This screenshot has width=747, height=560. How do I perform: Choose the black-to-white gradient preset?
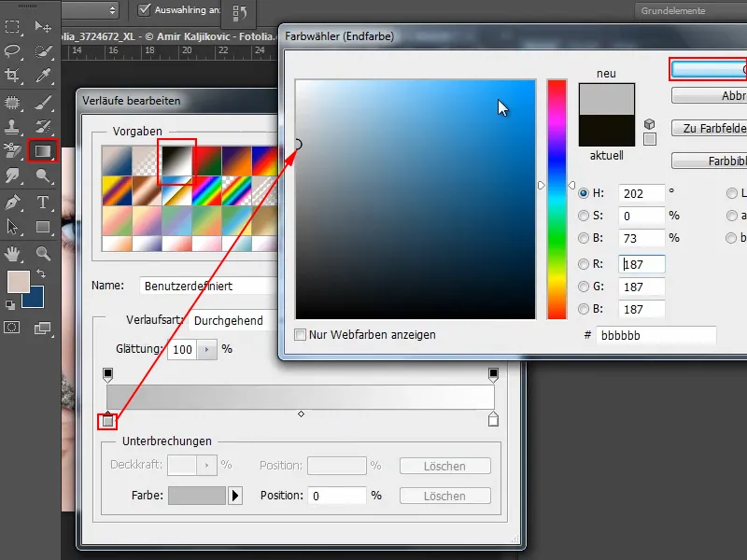(176, 161)
